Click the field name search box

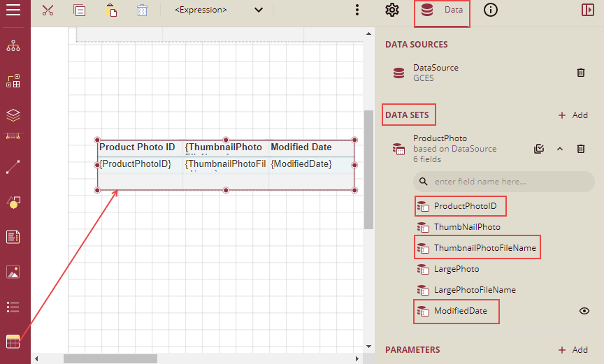click(504, 182)
